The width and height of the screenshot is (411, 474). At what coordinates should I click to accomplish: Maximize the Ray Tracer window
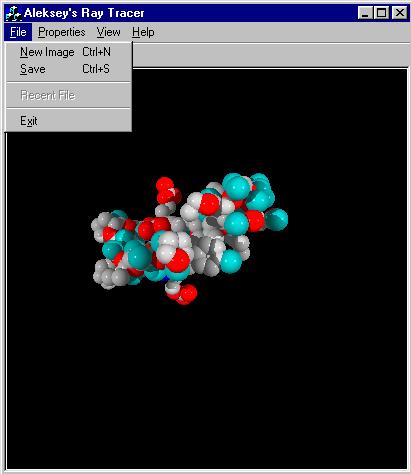click(381, 13)
